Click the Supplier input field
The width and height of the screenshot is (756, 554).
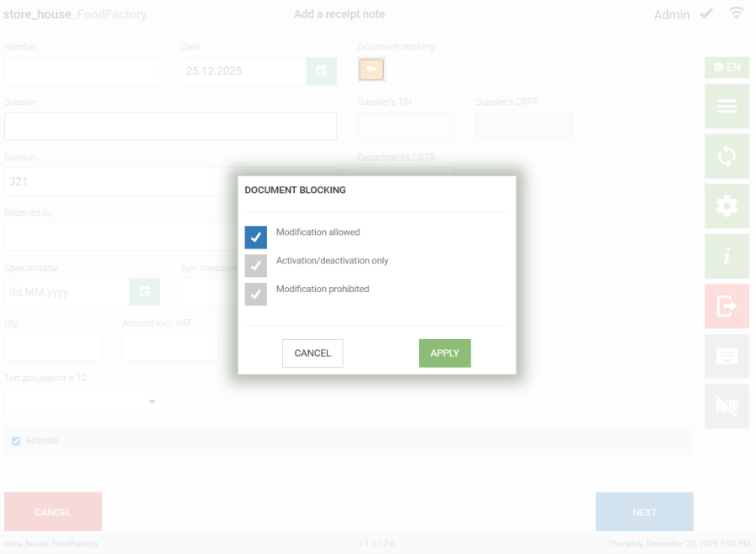click(x=171, y=126)
